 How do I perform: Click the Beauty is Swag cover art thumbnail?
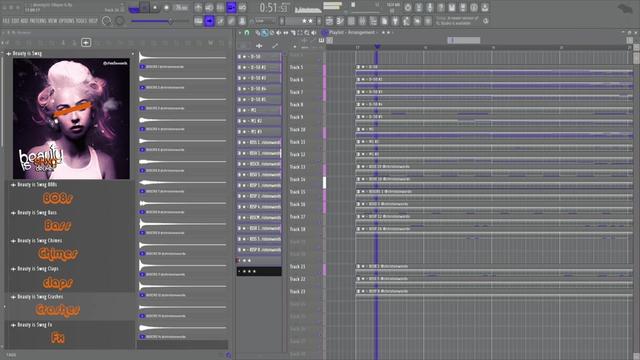pyautogui.click(x=71, y=119)
